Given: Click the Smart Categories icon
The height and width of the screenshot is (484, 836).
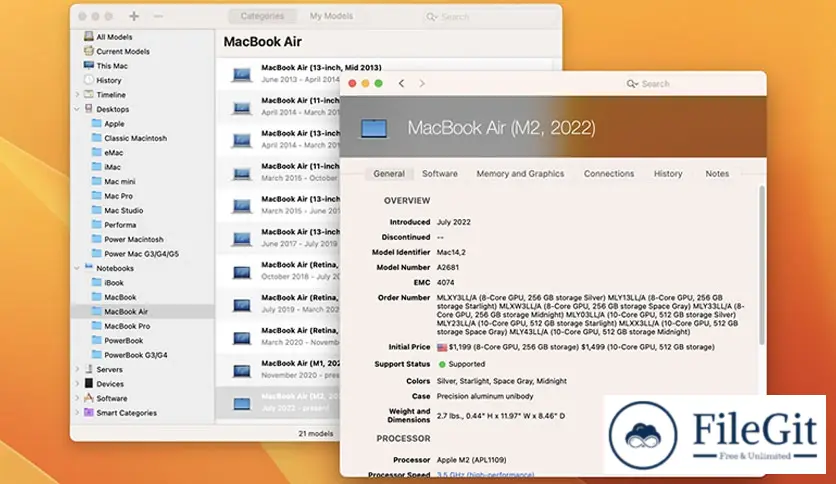Looking at the screenshot, I should [89, 412].
